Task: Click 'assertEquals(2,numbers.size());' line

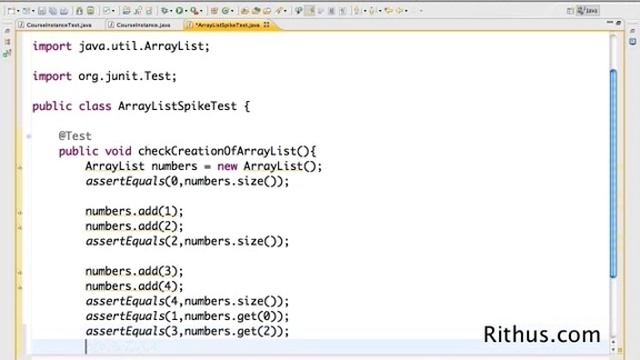Action: tap(187, 241)
